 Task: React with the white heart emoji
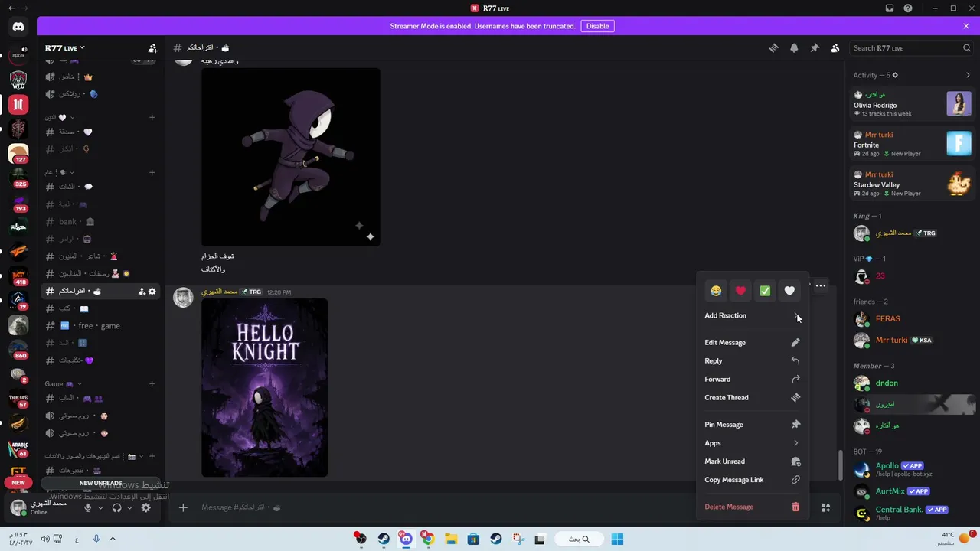pyautogui.click(x=789, y=291)
